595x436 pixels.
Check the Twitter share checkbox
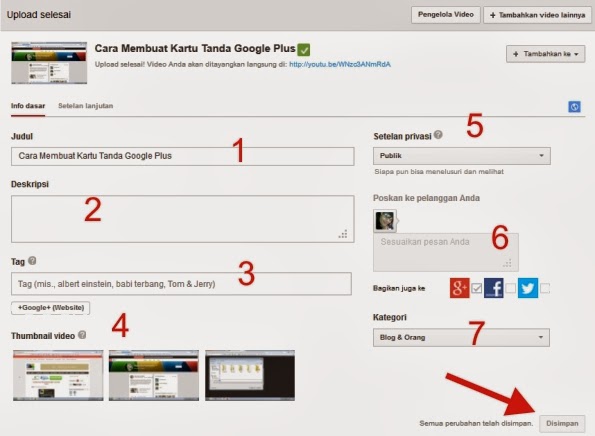tap(545, 288)
